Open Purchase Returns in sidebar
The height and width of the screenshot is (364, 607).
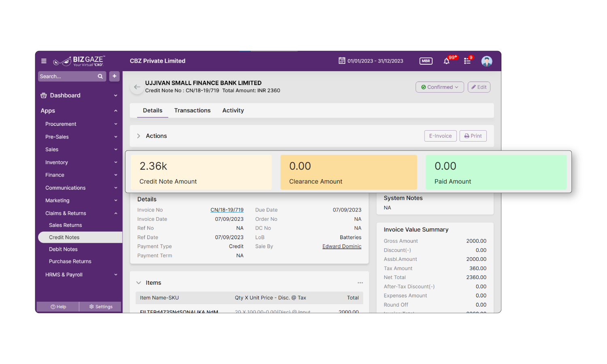click(x=70, y=261)
